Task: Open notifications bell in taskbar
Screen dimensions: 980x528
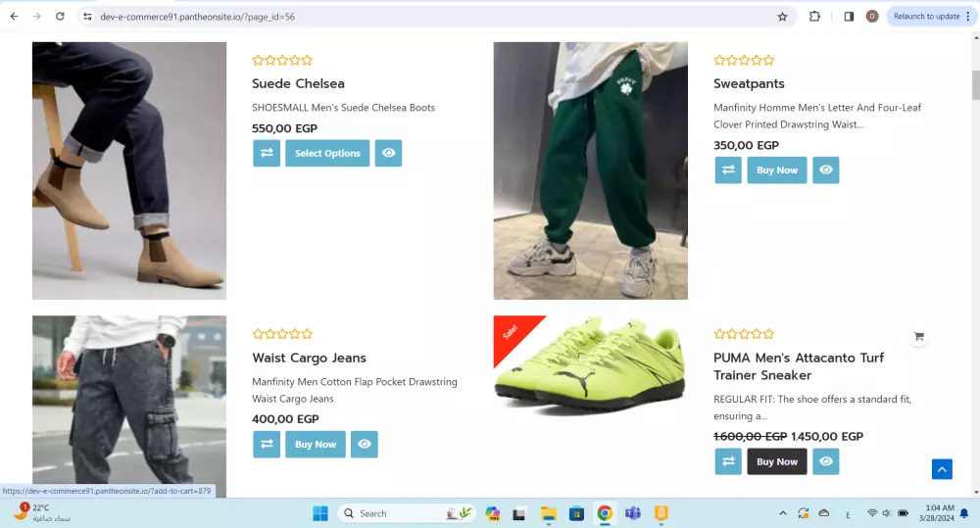Action: click(964, 513)
